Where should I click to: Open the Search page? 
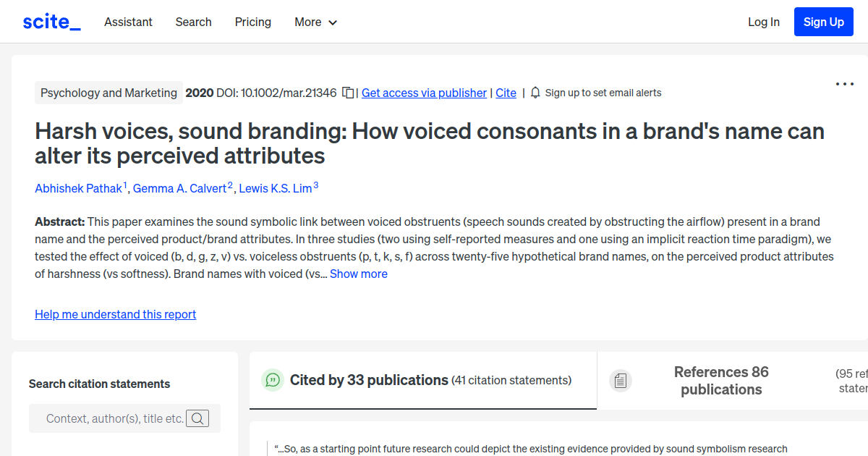(193, 22)
